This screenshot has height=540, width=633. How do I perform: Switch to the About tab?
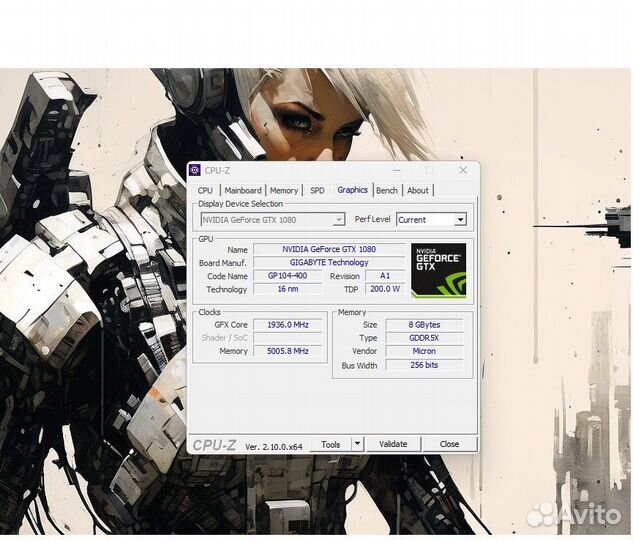click(418, 190)
